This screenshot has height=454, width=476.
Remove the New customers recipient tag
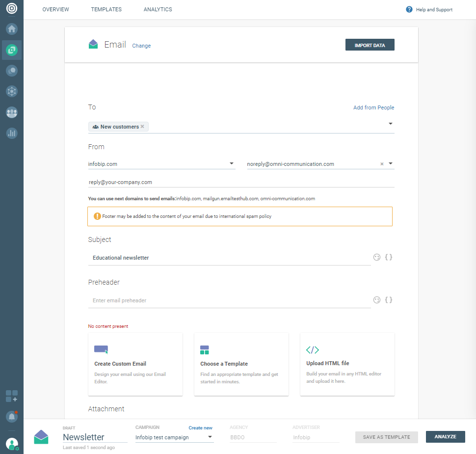click(x=142, y=127)
